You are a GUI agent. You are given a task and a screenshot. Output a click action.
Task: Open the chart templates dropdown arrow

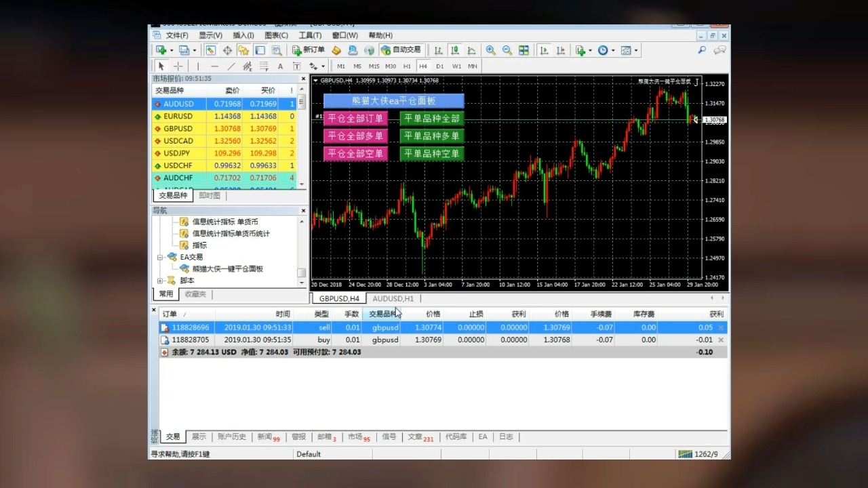(635, 50)
